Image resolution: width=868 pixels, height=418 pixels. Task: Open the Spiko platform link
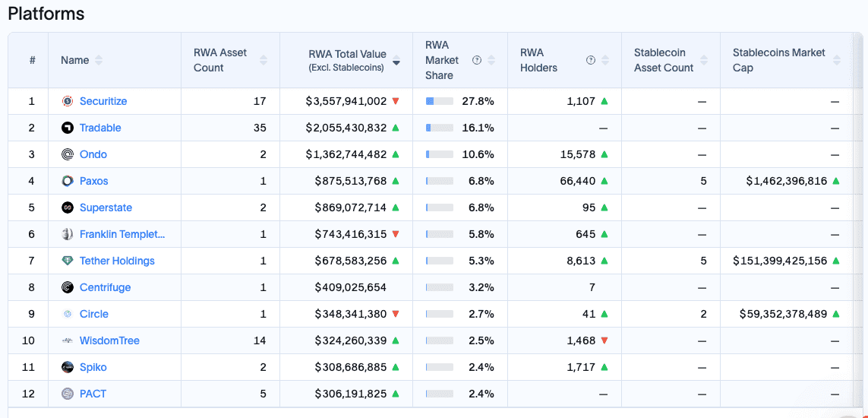(x=93, y=367)
